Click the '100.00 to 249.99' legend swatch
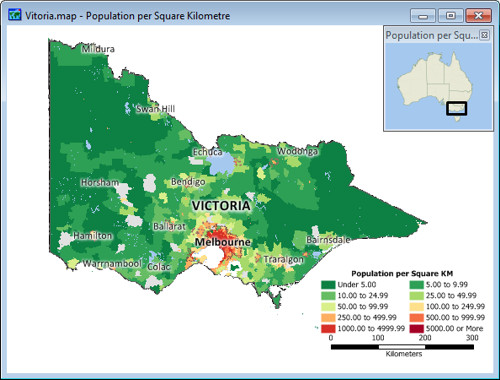 coord(416,307)
